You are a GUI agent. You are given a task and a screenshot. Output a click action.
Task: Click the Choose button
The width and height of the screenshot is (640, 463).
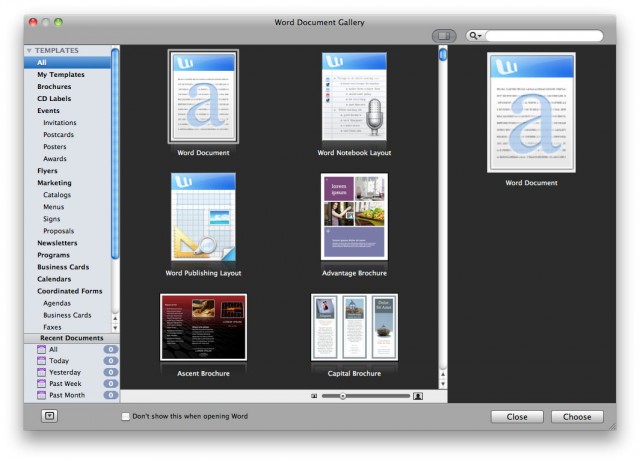pos(577,417)
